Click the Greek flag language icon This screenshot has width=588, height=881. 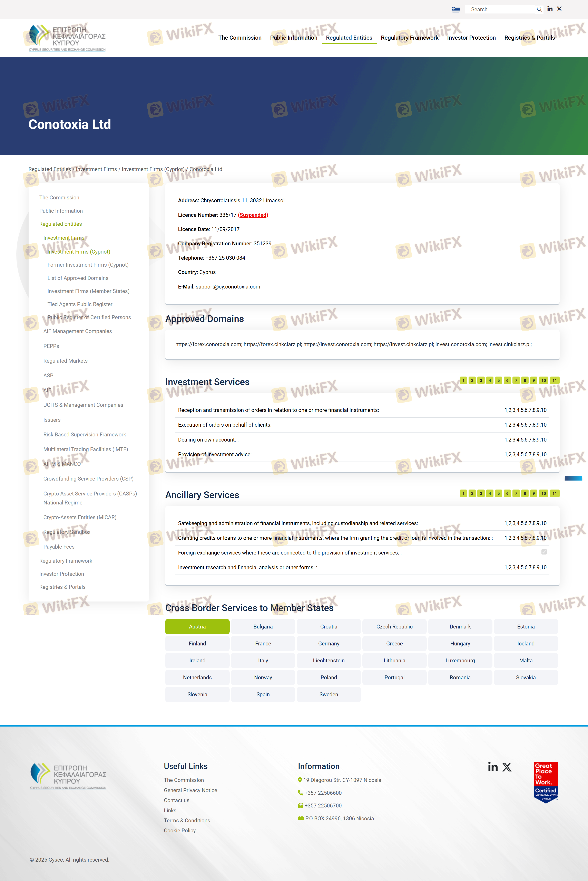pos(455,9)
